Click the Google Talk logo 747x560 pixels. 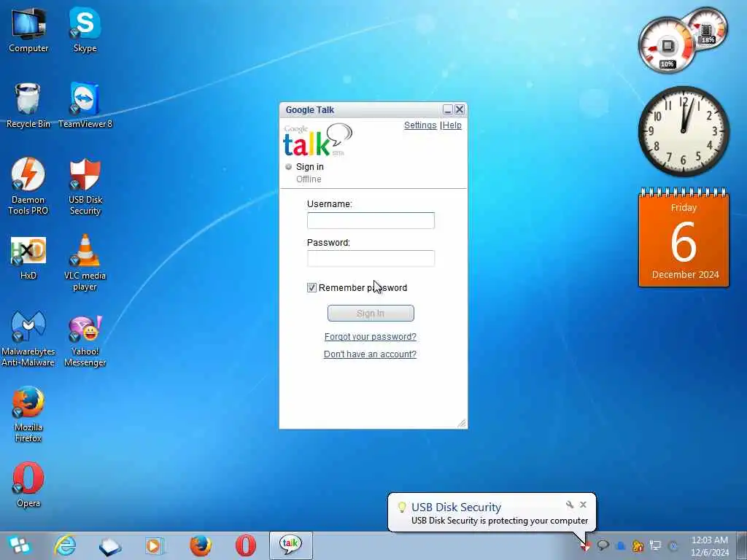(318, 140)
